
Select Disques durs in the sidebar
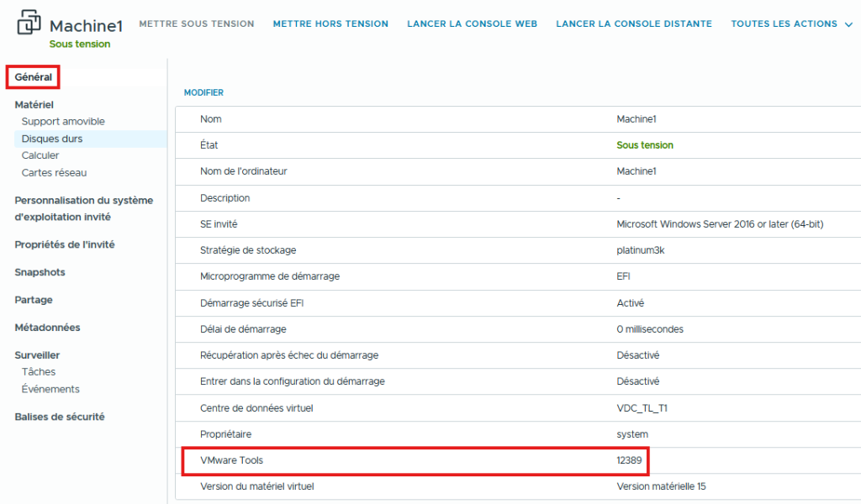(52, 139)
